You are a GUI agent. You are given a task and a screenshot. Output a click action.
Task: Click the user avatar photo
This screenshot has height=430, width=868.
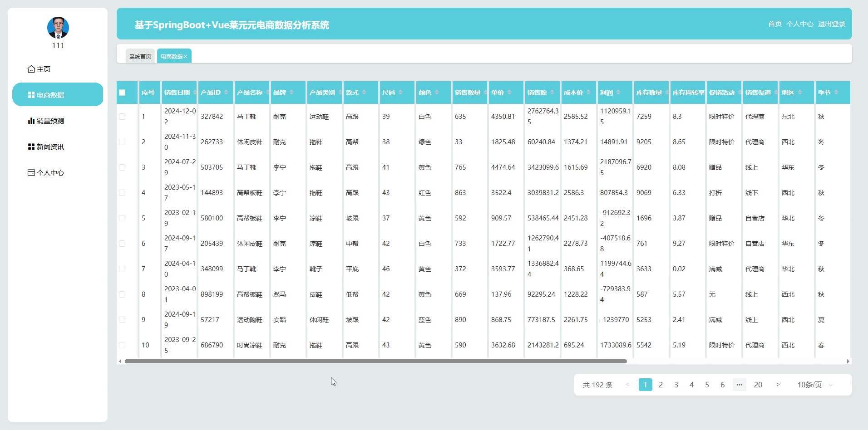[x=58, y=28]
